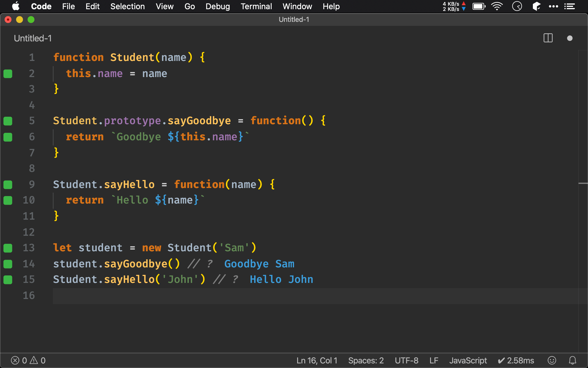Click the smiley feedback icon

(x=552, y=360)
